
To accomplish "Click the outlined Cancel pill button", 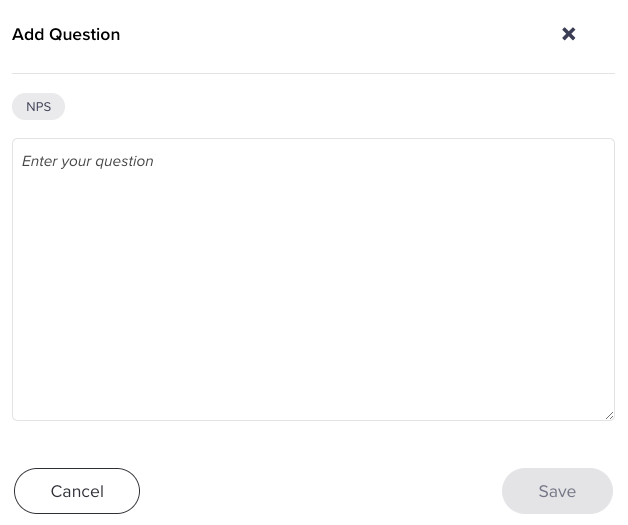I will pos(77,491).
